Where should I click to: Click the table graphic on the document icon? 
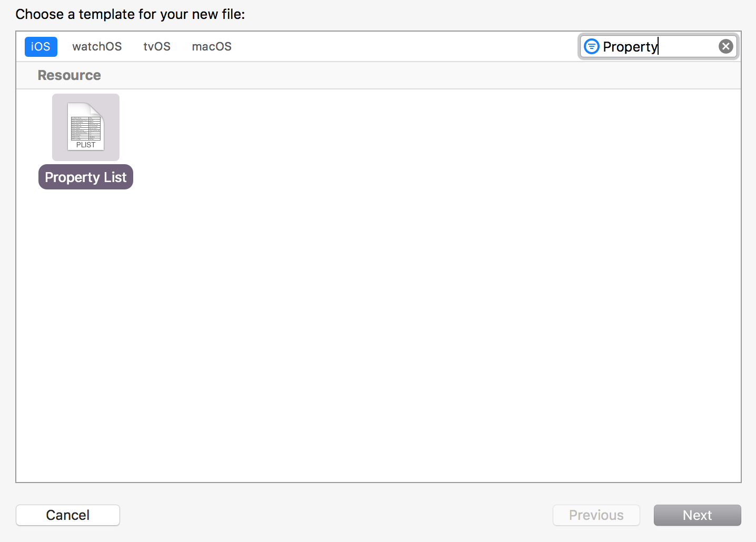[86, 127]
